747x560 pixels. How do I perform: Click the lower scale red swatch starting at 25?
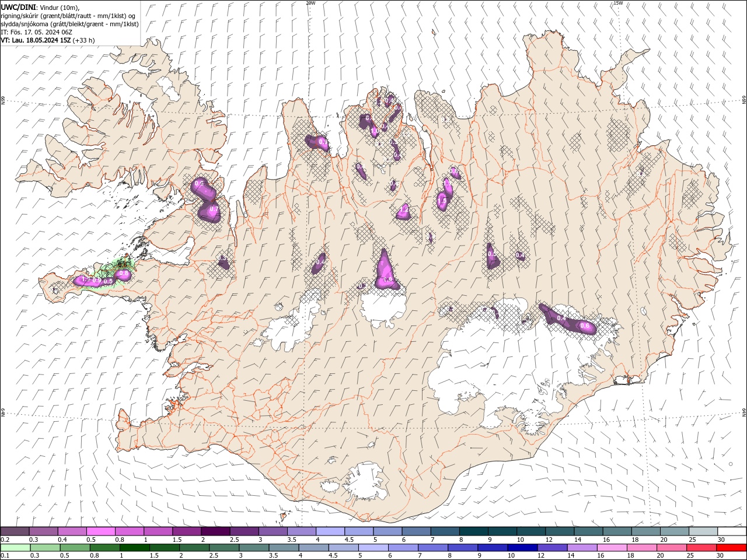click(701, 548)
